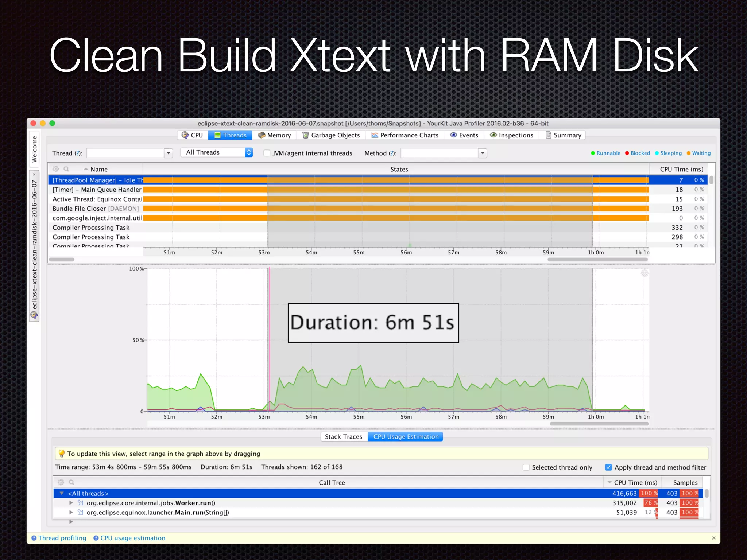This screenshot has width=747, height=560.
Task: Click the 55m marker on CPU graph axis
Action: 359,417
